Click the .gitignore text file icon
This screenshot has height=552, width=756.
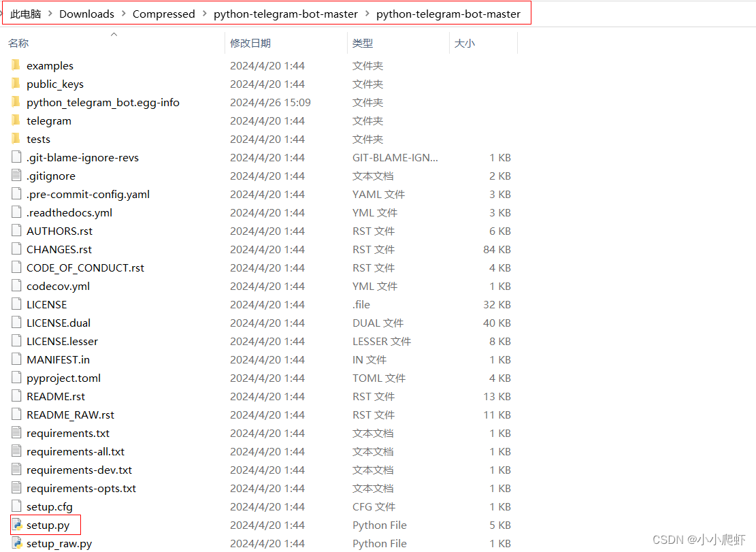pyautogui.click(x=16, y=176)
